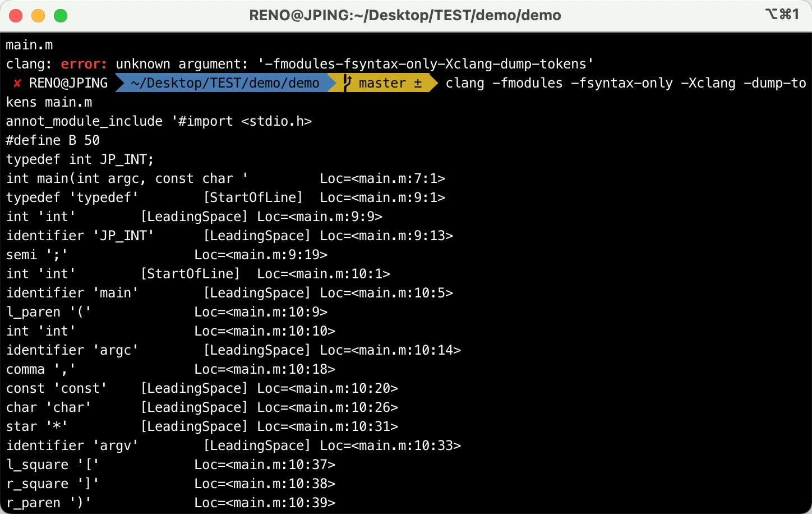Close the terminal window with red button
The image size is (812, 514).
16,16
